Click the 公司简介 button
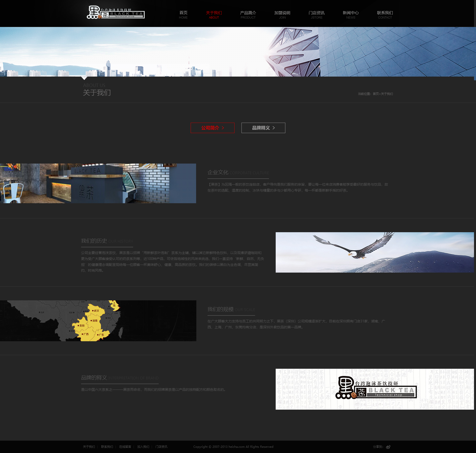This screenshot has width=476, height=453. 212,128
